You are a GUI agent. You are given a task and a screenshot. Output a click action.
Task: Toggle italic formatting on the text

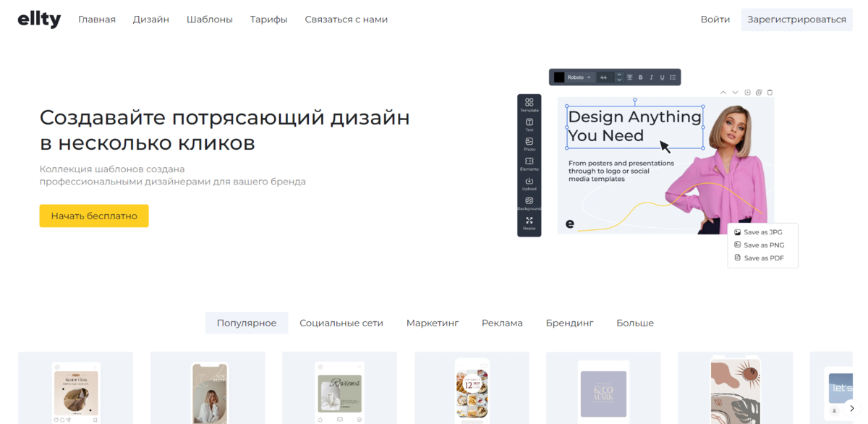[651, 77]
